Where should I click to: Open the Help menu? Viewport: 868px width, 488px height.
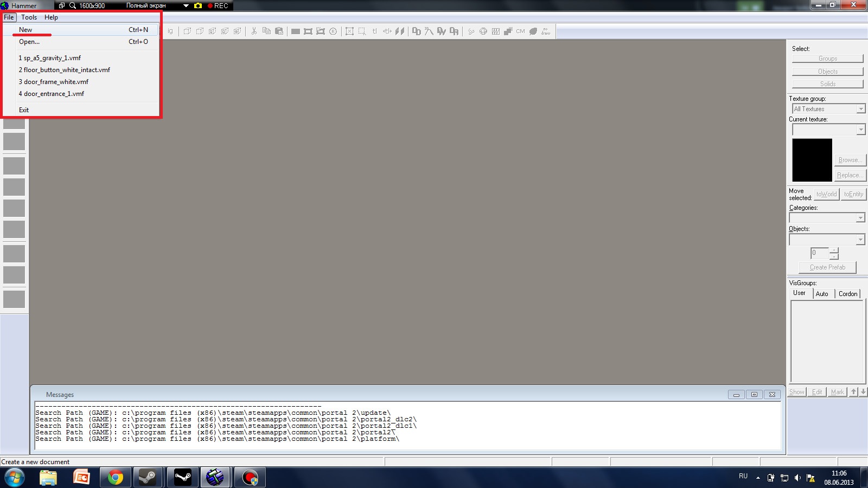[x=51, y=17]
